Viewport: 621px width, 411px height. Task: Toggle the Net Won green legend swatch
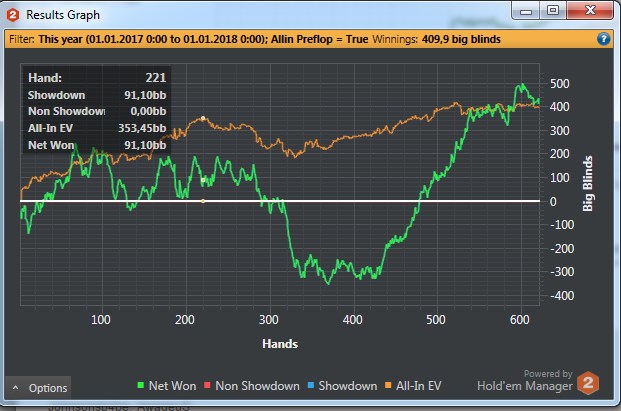coord(140,385)
